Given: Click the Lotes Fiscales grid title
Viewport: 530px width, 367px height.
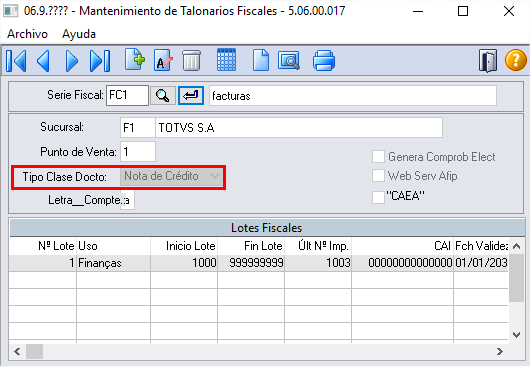Looking at the screenshot, I should 266,228.
